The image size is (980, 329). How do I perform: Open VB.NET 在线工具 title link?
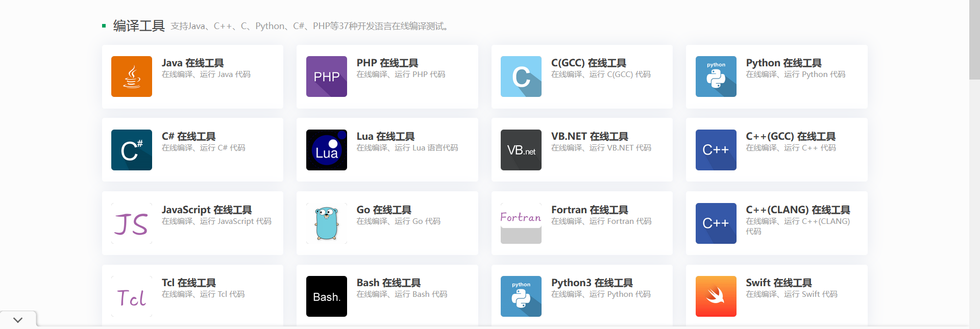pos(590,137)
